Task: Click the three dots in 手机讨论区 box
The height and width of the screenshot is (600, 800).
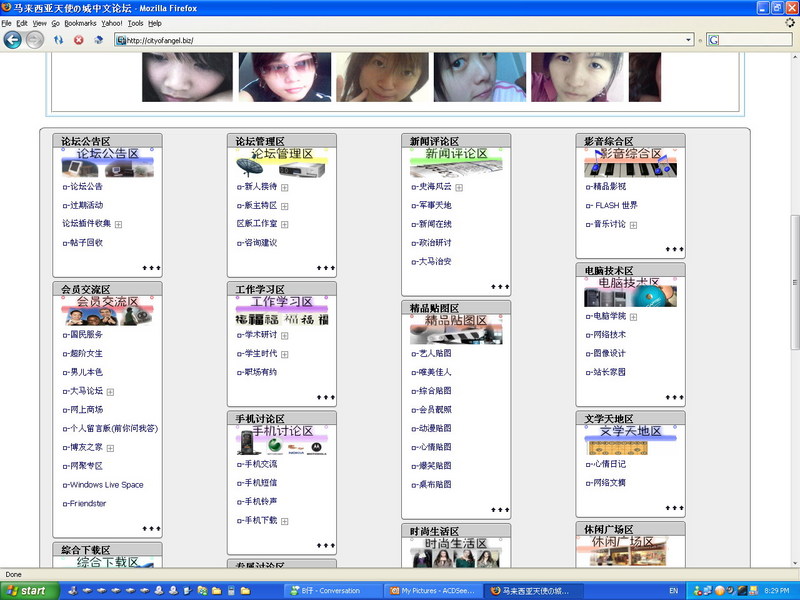Action: (x=326, y=545)
